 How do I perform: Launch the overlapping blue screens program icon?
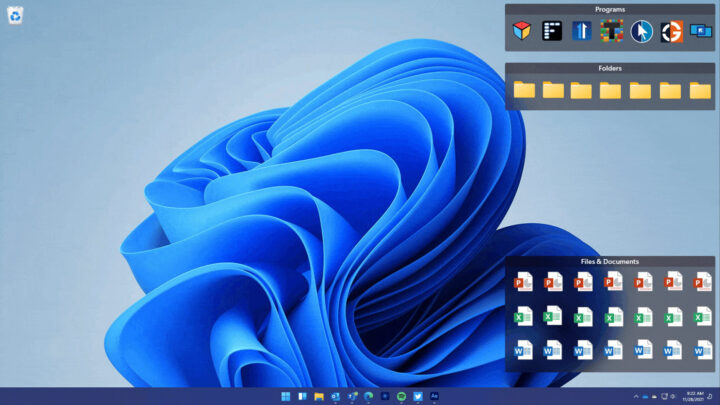point(701,31)
